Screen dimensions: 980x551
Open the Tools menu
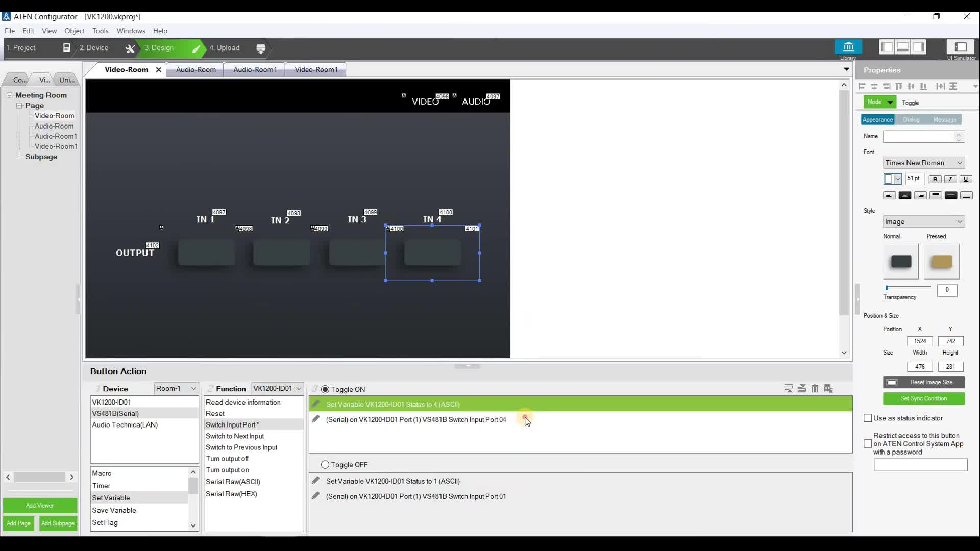coord(100,31)
